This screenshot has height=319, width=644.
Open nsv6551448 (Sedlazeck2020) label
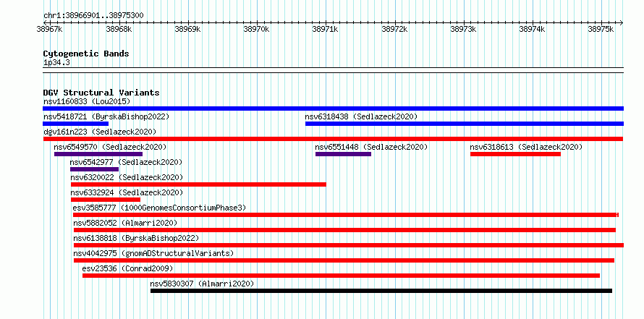(371, 147)
